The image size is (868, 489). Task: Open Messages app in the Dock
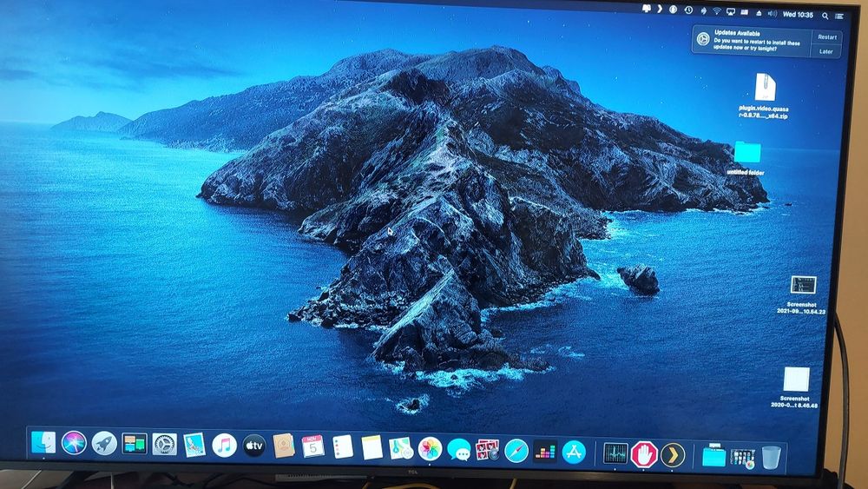coord(459,450)
